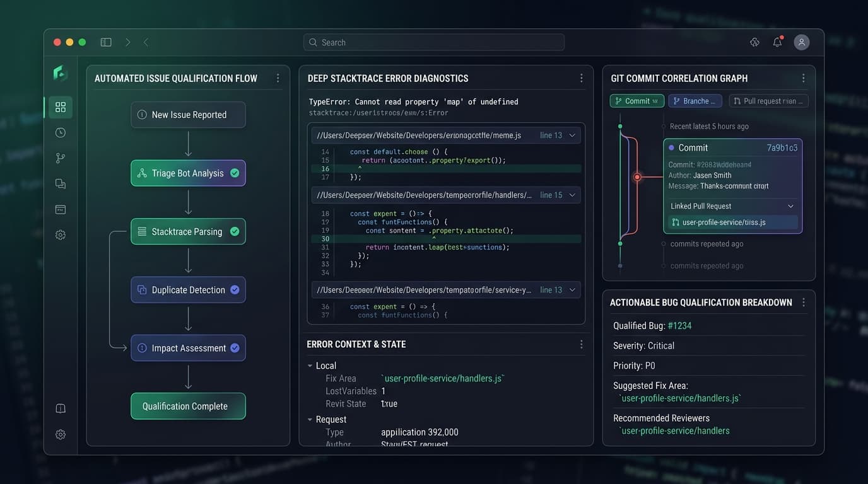Toggle the sidebar panel icon in title bar
868x484 pixels.
coord(106,42)
